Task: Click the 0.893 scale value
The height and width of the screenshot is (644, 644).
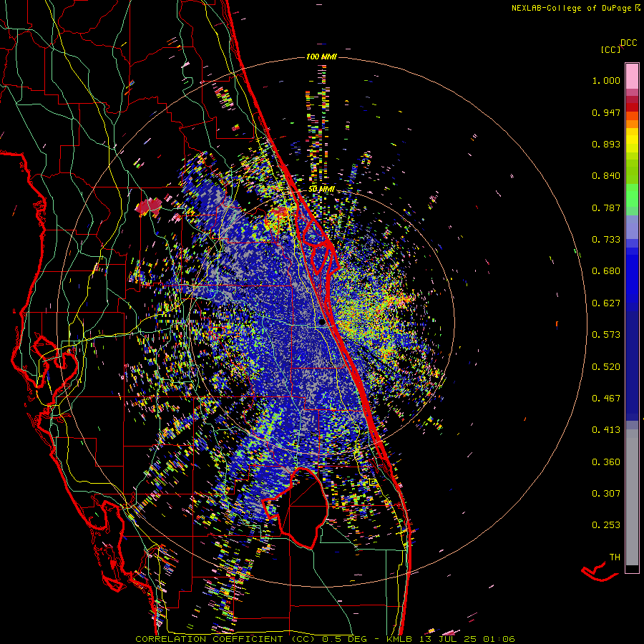Action: 606,144
